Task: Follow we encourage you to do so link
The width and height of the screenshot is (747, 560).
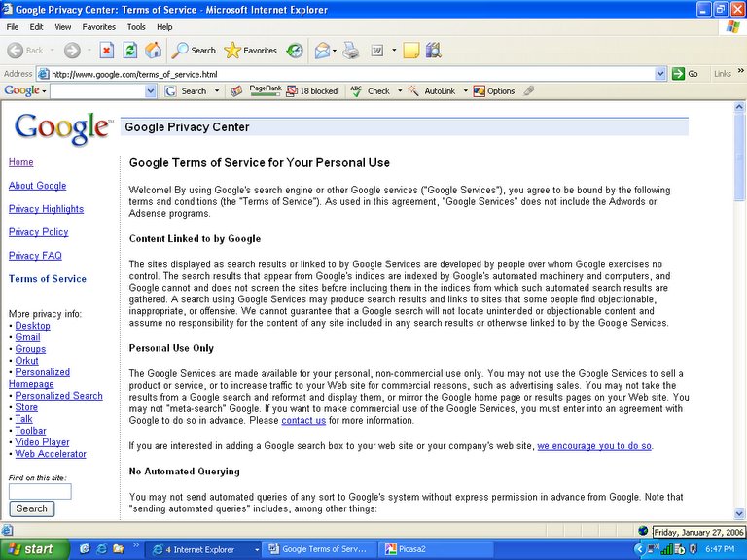Action: tap(594, 446)
